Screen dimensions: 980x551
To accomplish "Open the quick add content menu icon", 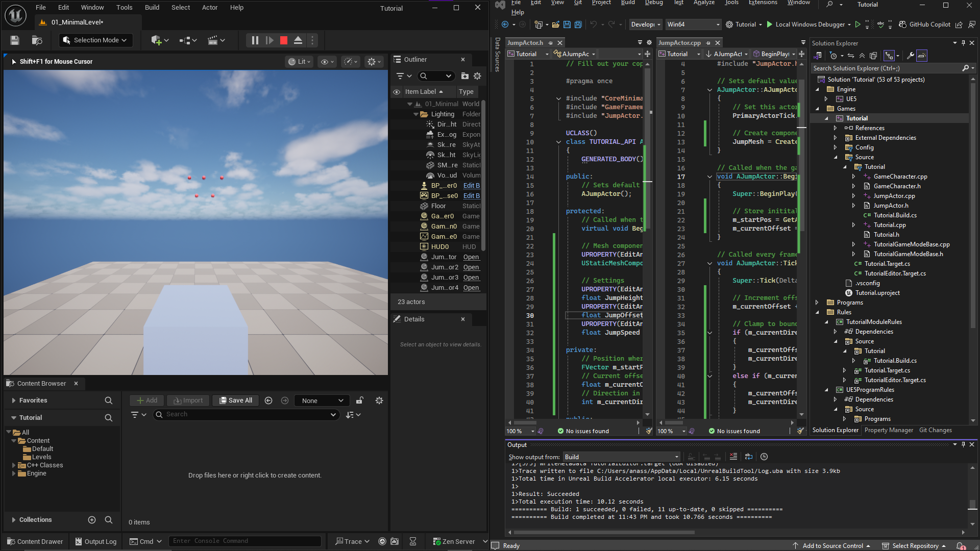I will tap(160, 40).
